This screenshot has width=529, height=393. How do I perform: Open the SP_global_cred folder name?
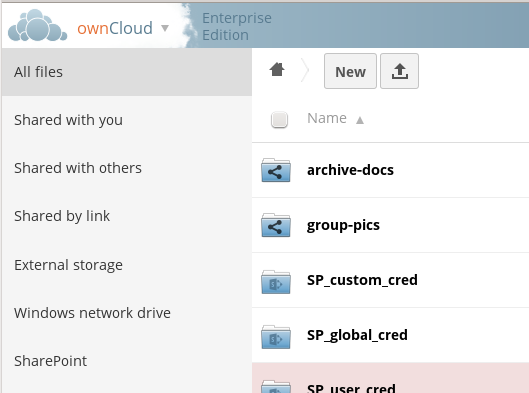(357, 335)
